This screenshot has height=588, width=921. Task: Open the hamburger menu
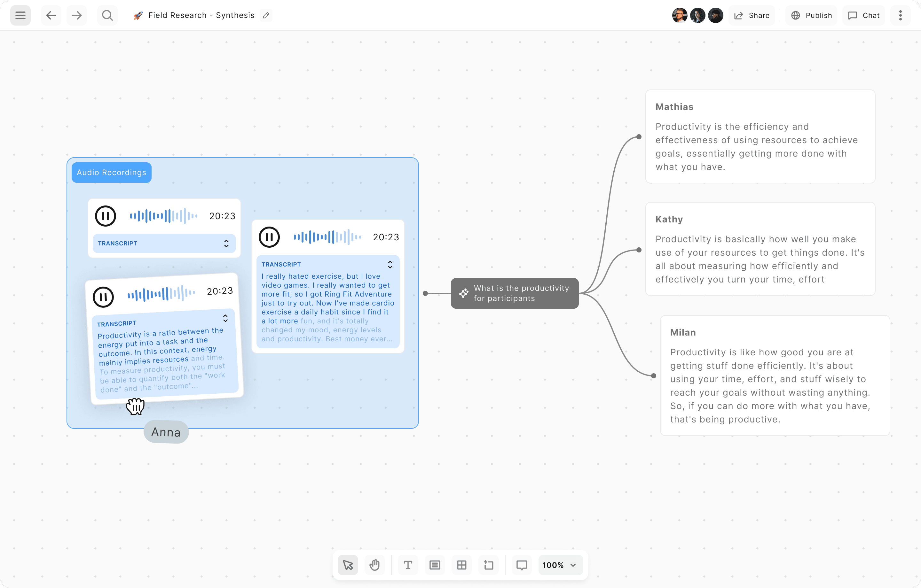coord(20,15)
